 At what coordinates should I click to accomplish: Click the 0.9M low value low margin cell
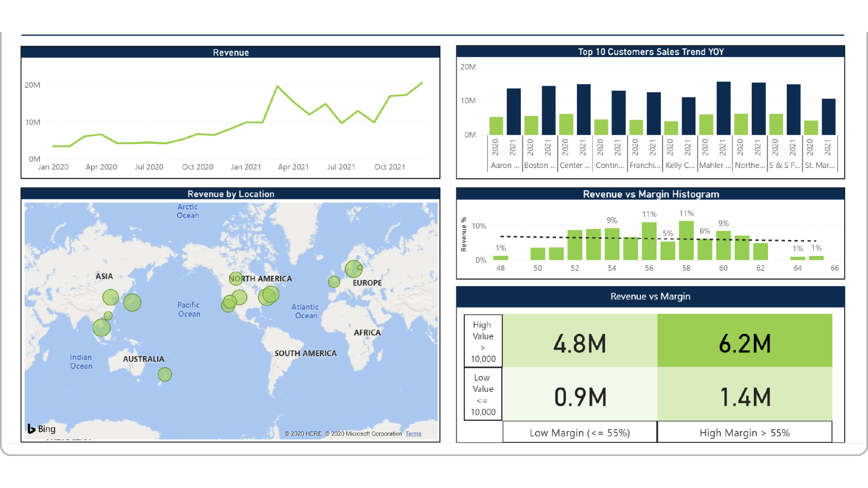click(x=580, y=394)
